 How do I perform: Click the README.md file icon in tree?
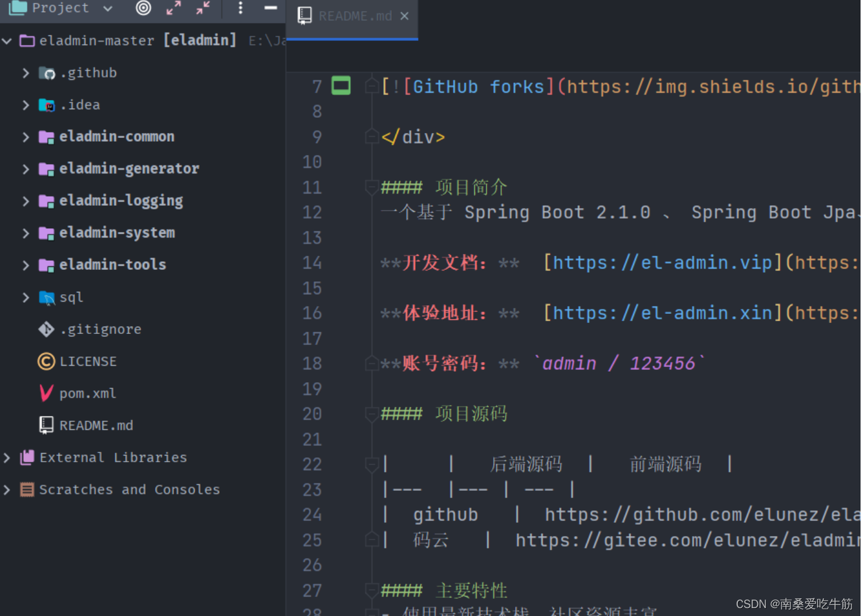46,426
